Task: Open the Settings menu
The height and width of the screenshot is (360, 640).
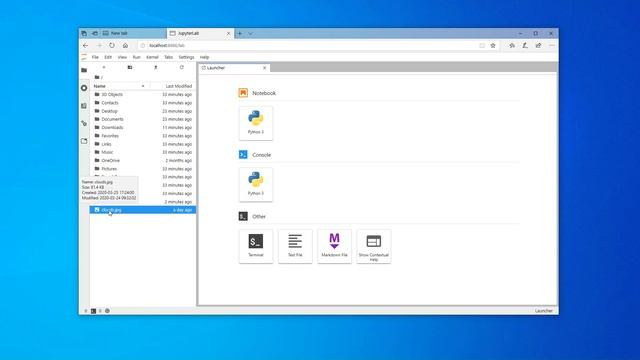Action: point(186,57)
